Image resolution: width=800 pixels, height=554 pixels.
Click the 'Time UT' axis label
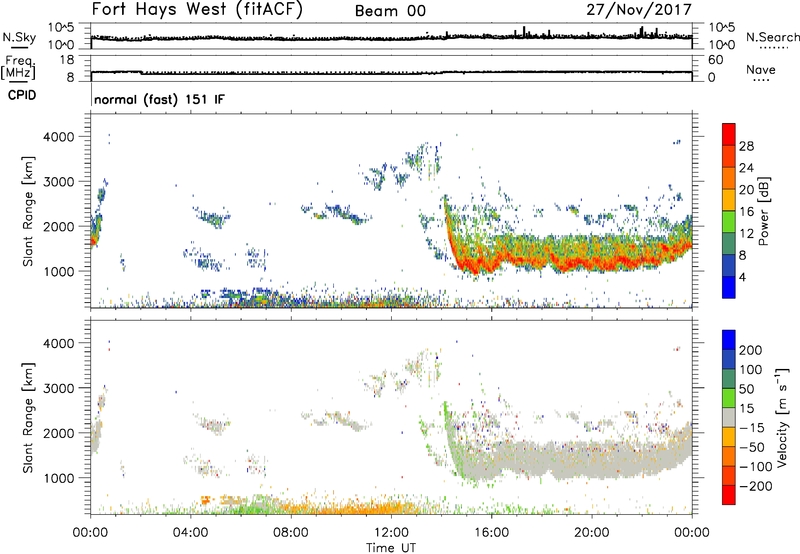391,548
